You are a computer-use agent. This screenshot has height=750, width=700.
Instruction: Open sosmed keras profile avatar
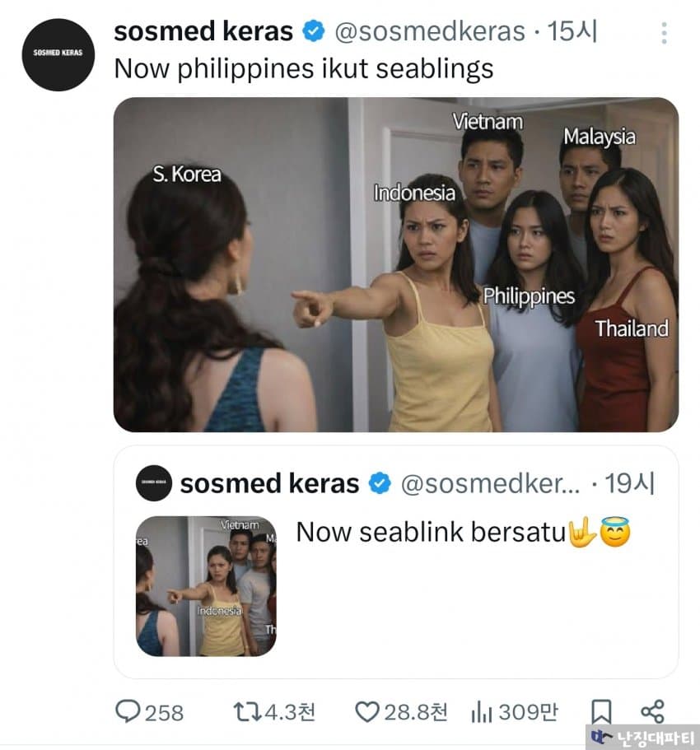point(58,54)
